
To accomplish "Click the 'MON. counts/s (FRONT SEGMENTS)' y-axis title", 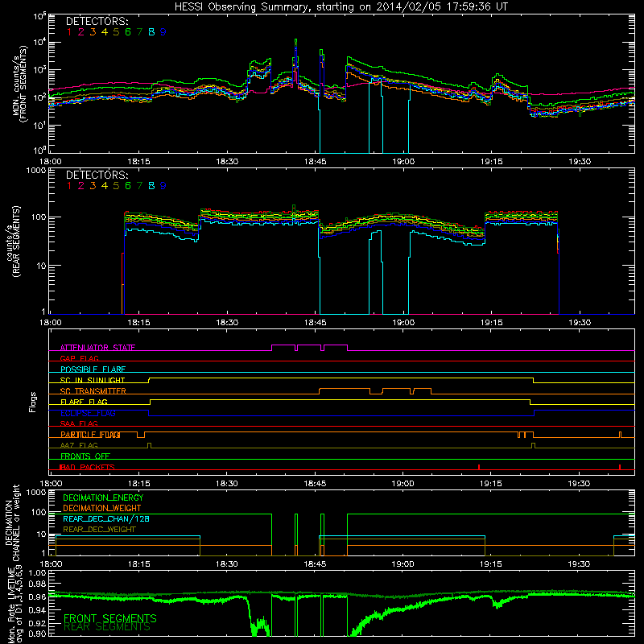I will (x=21, y=84).
